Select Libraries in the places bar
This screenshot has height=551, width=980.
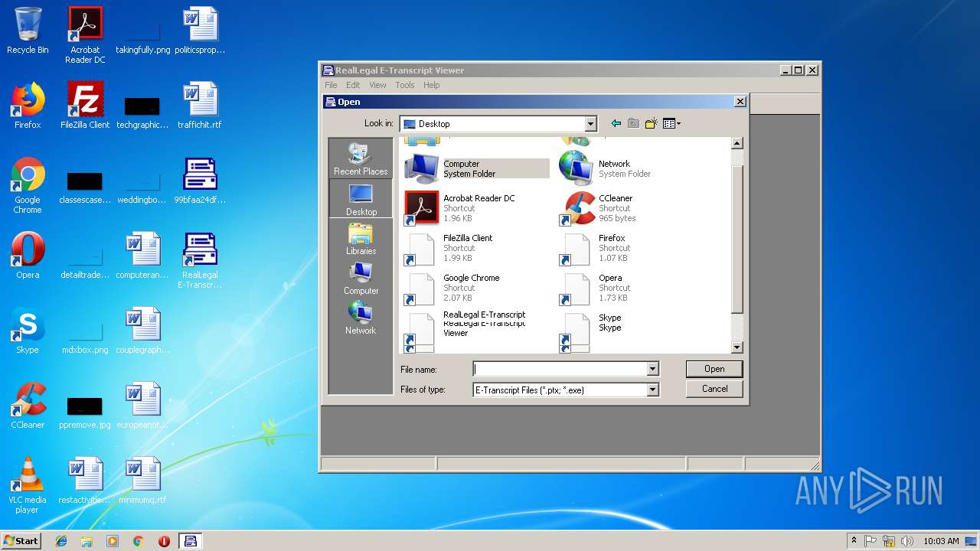[x=361, y=239]
